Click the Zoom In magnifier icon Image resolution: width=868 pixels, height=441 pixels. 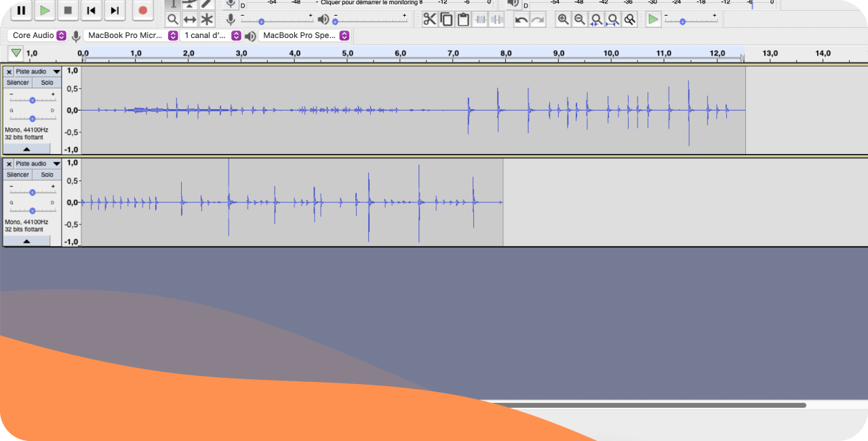(563, 19)
